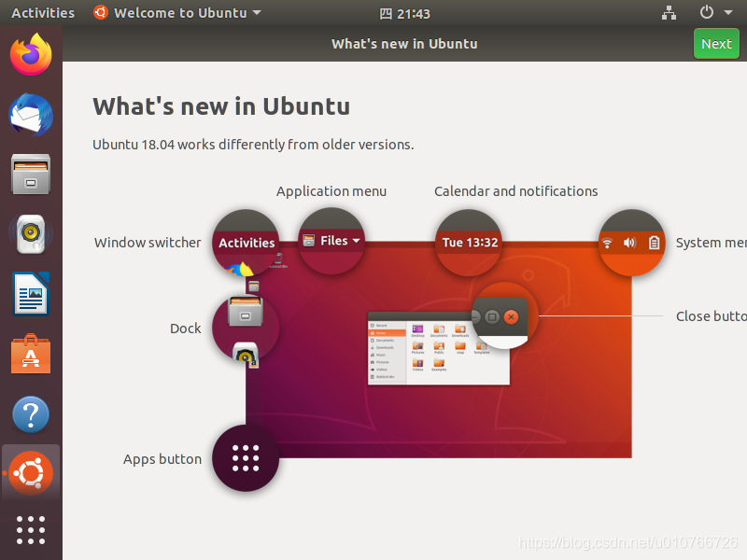
Task: Click the Activities overview button
Action: coord(43,13)
